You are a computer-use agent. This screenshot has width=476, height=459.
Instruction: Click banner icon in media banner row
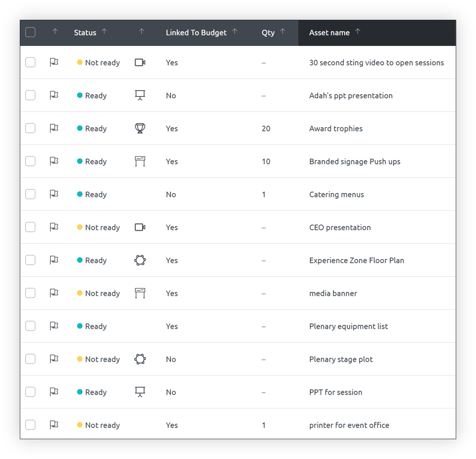click(x=140, y=293)
